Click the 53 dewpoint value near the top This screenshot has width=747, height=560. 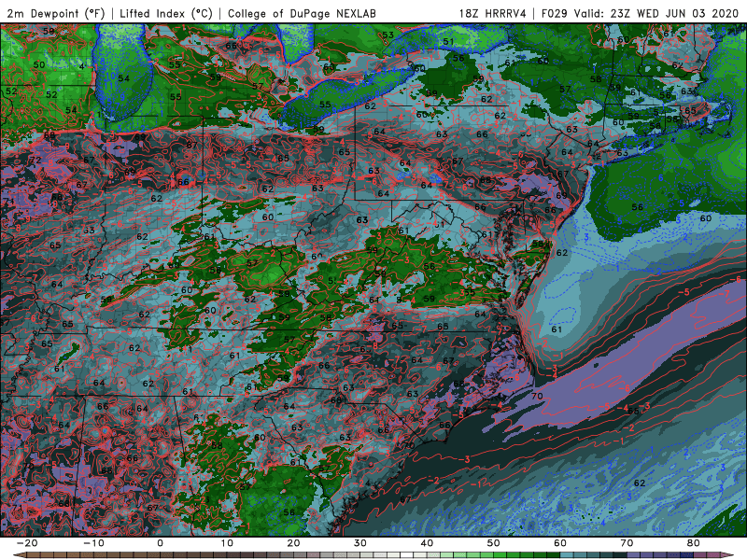388,35
